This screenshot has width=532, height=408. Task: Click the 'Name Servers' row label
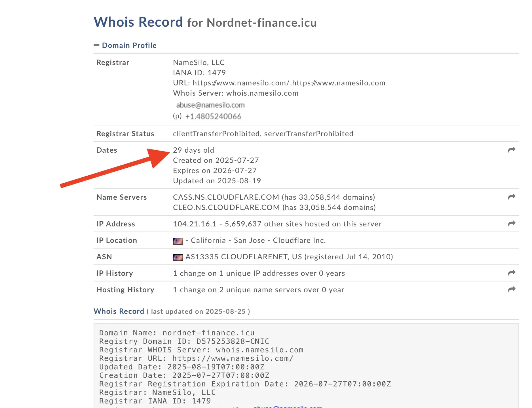pyautogui.click(x=121, y=197)
